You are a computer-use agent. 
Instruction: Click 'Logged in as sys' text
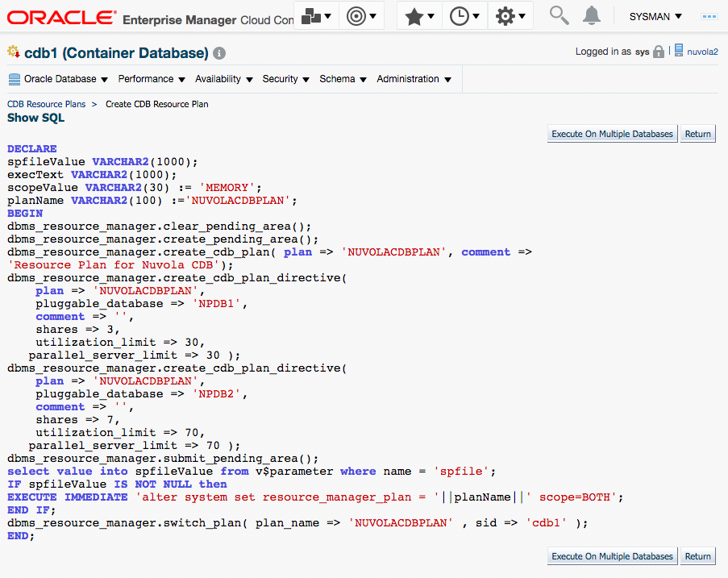tap(612, 52)
